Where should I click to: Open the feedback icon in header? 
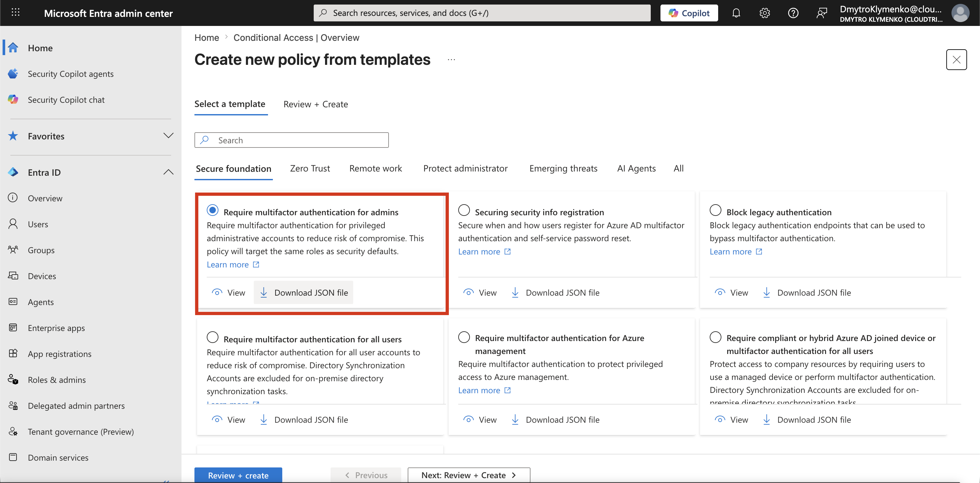[x=822, y=13]
